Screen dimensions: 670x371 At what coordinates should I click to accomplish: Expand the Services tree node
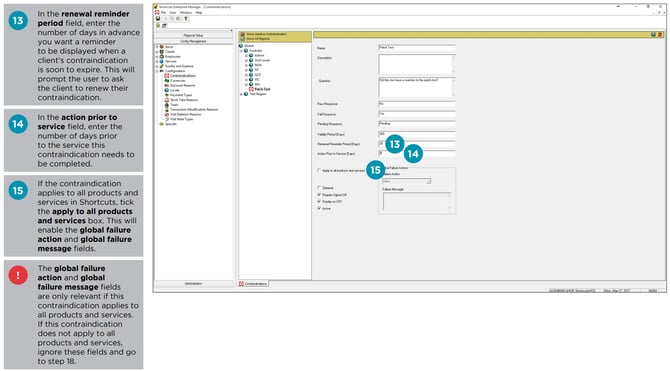pyautogui.click(x=157, y=61)
